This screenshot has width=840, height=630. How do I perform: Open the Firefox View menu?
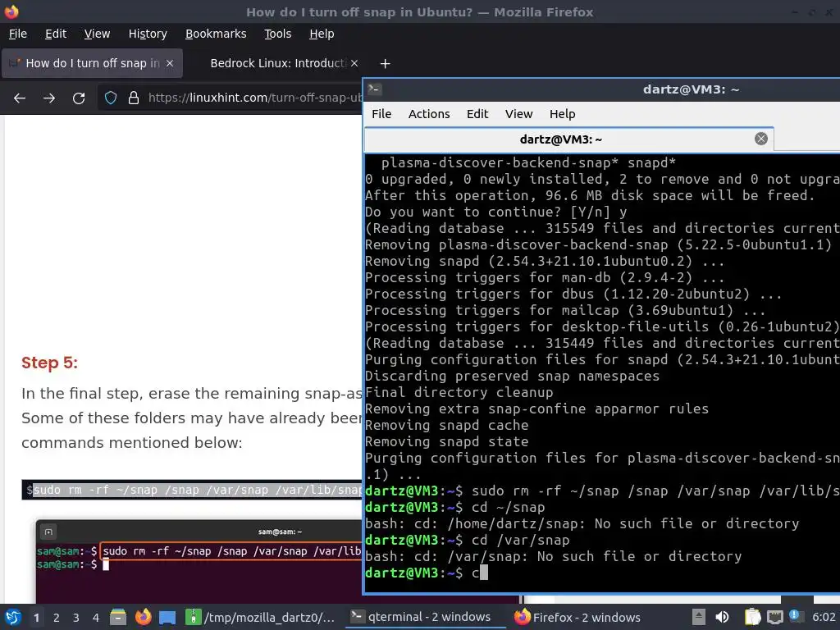coord(97,34)
